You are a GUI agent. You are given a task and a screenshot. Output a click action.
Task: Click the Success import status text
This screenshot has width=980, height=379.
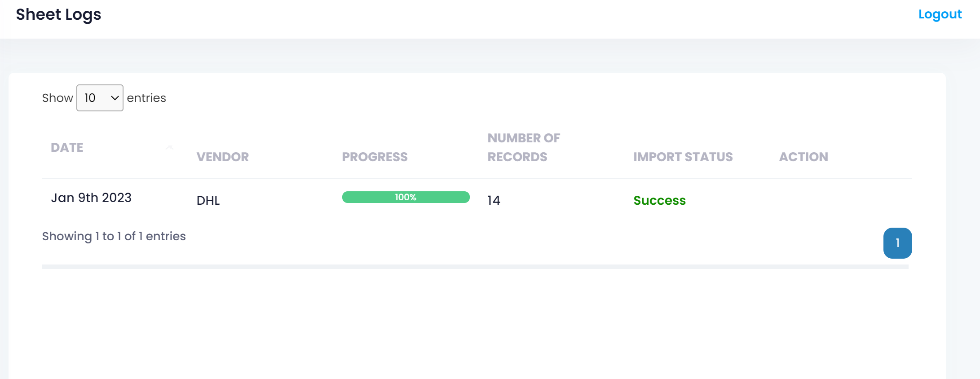[659, 200]
